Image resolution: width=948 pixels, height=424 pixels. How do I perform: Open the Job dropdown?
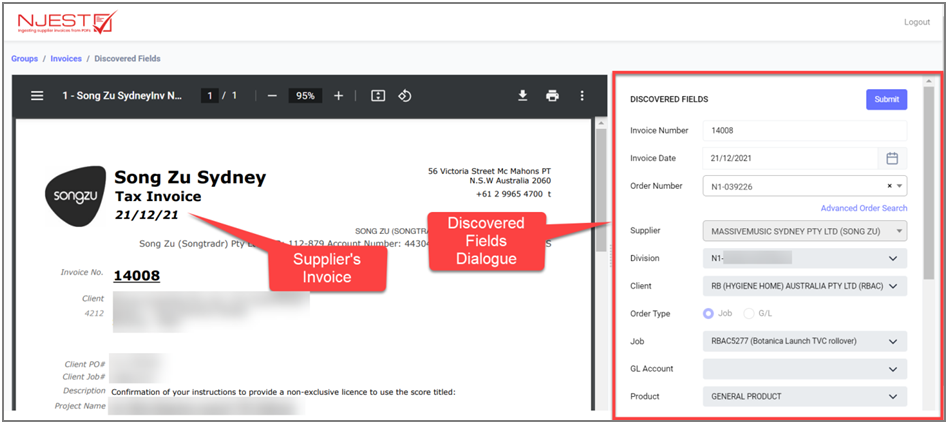click(805, 341)
